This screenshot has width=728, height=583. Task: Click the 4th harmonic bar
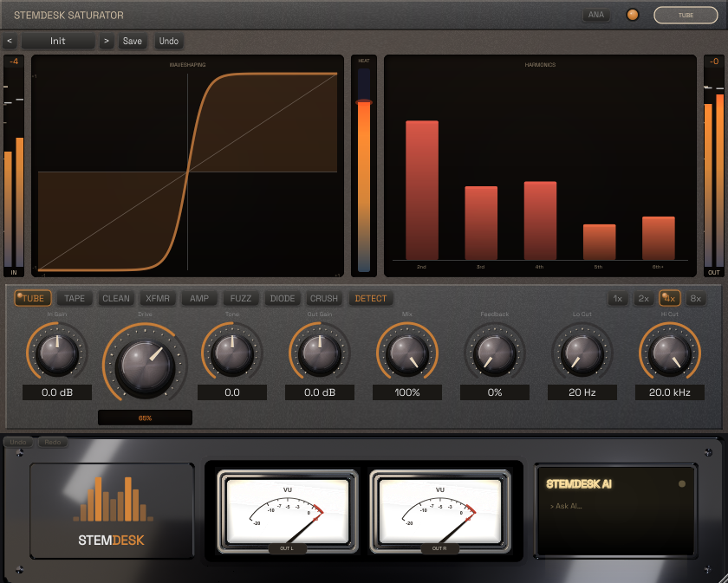(x=541, y=221)
